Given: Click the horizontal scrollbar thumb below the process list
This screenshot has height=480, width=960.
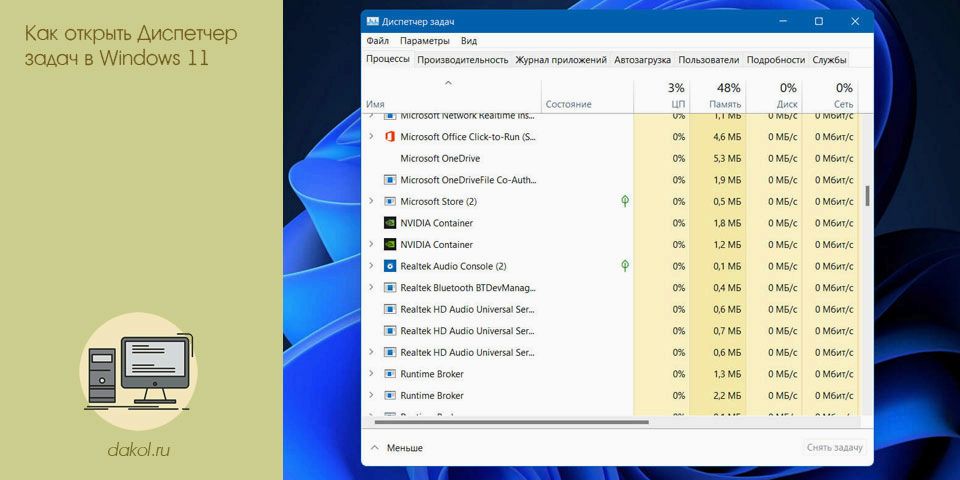Looking at the screenshot, I should pos(511,422).
